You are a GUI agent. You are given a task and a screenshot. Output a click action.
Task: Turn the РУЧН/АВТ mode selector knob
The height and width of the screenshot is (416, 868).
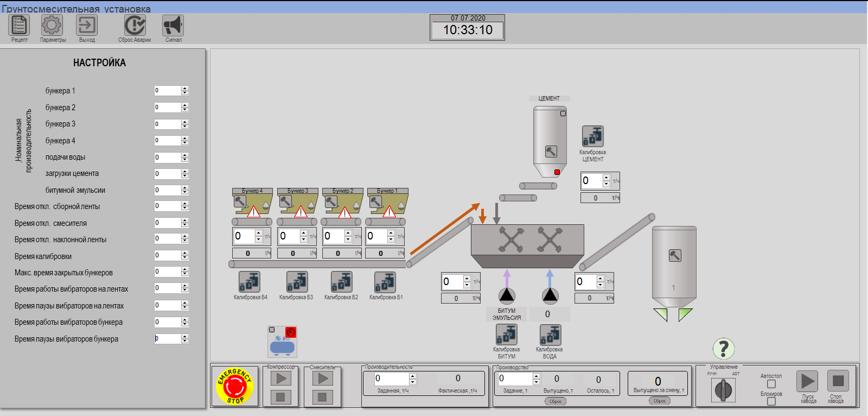click(x=723, y=390)
